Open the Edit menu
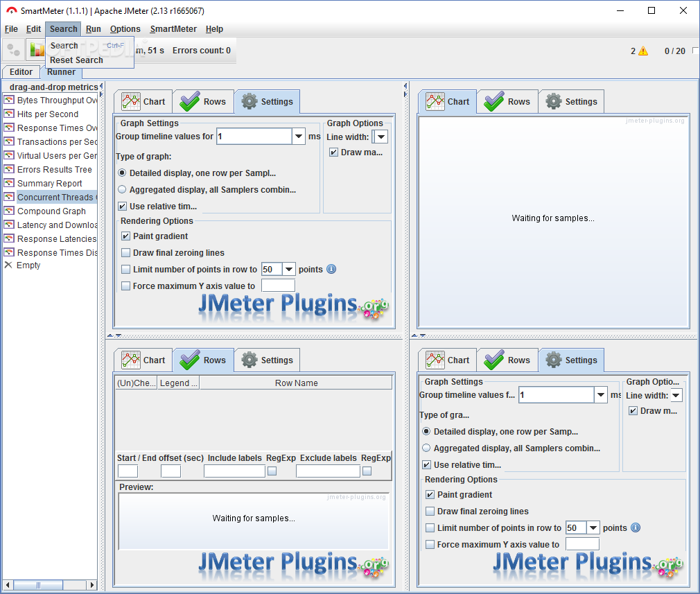Screen dimensions: 700x594 33,29
